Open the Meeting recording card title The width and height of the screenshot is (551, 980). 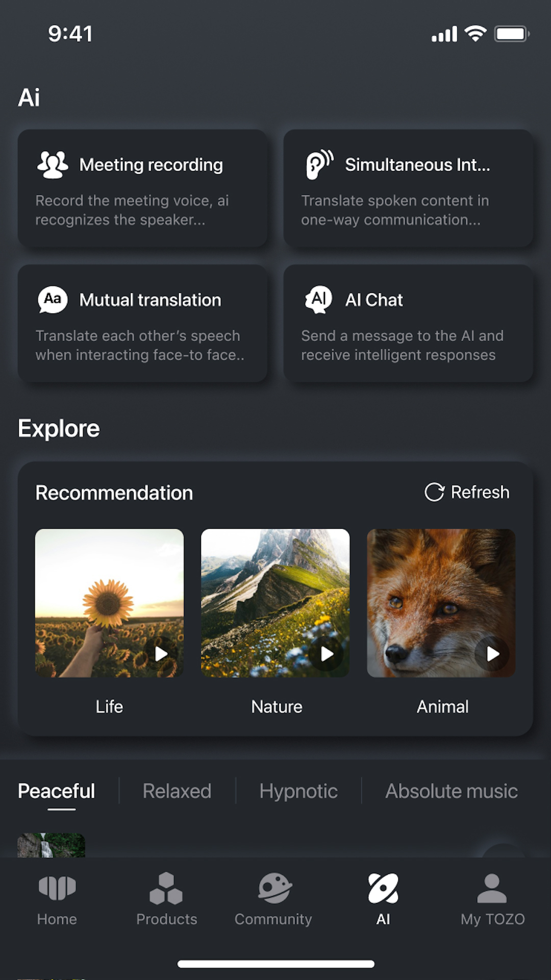click(x=151, y=165)
